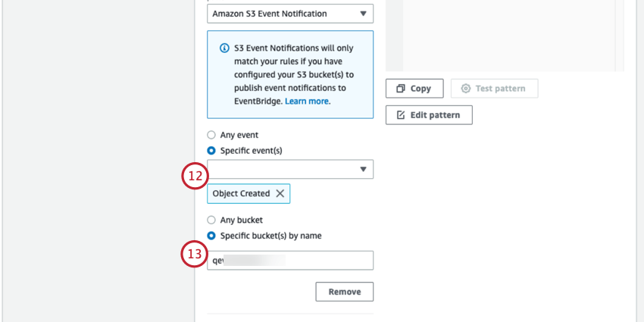644x322 pixels.
Task: Open the Amazon S3 Event Notification dropdown
Action: pyautogui.click(x=289, y=14)
